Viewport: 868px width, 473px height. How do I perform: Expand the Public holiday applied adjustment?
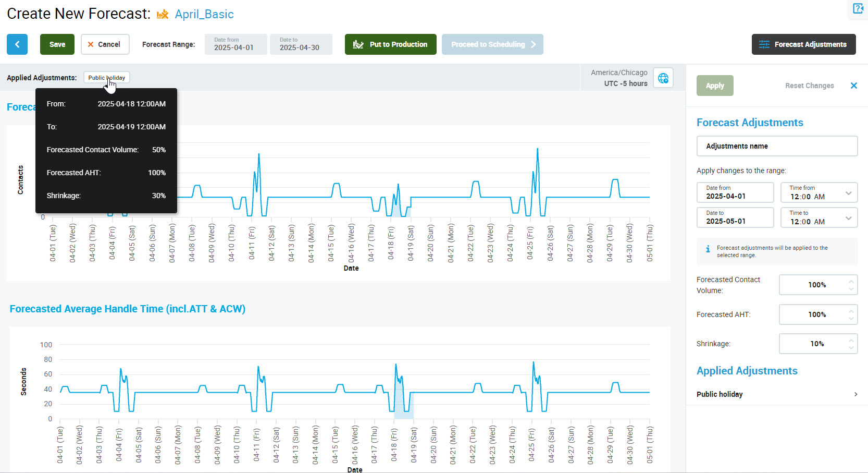click(x=855, y=394)
